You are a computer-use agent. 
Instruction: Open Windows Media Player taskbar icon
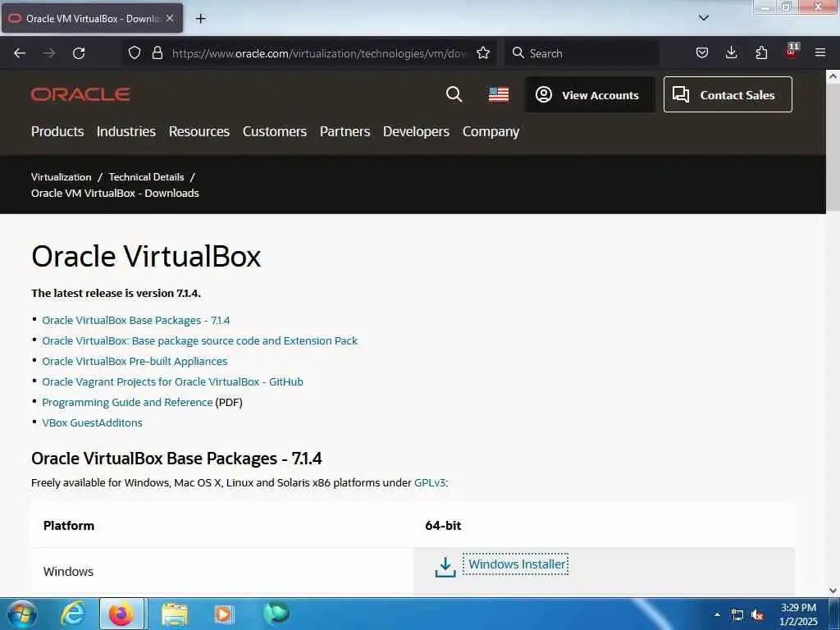(223, 614)
